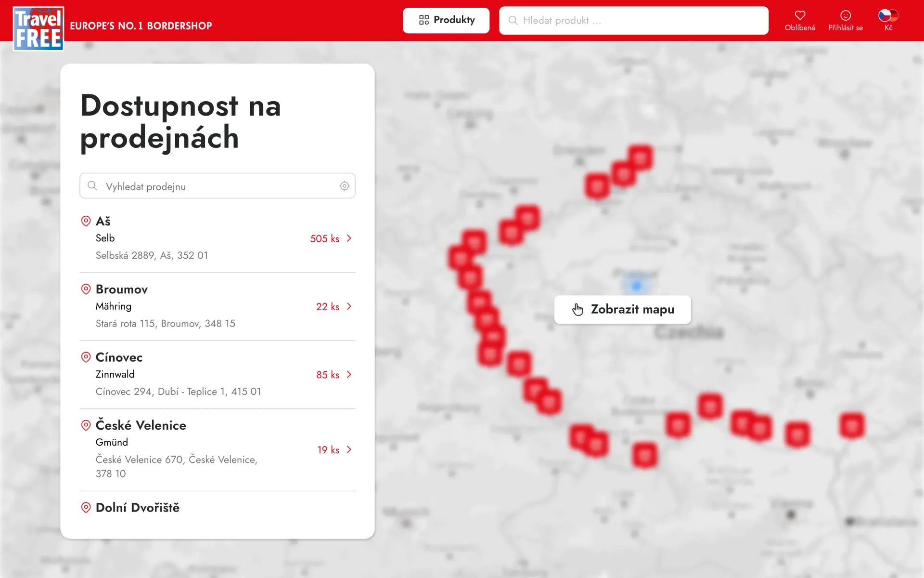This screenshot has width=924, height=578.
Task: Expand the Aš store chevron
Action: [349, 238]
